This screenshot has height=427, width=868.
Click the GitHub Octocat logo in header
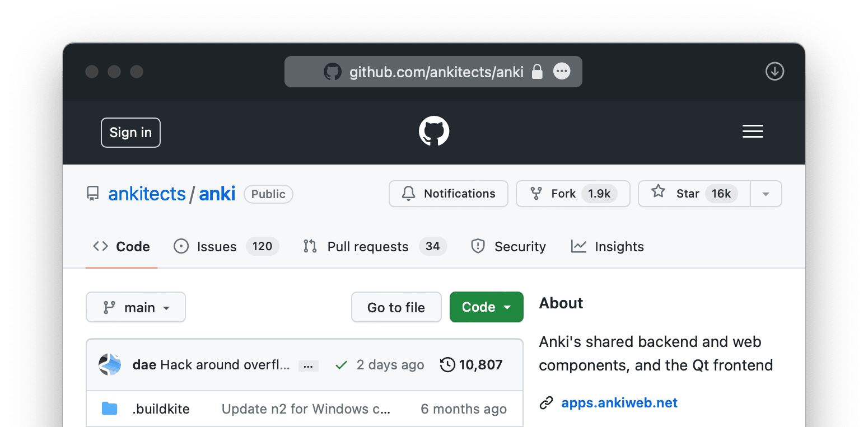tap(434, 132)
